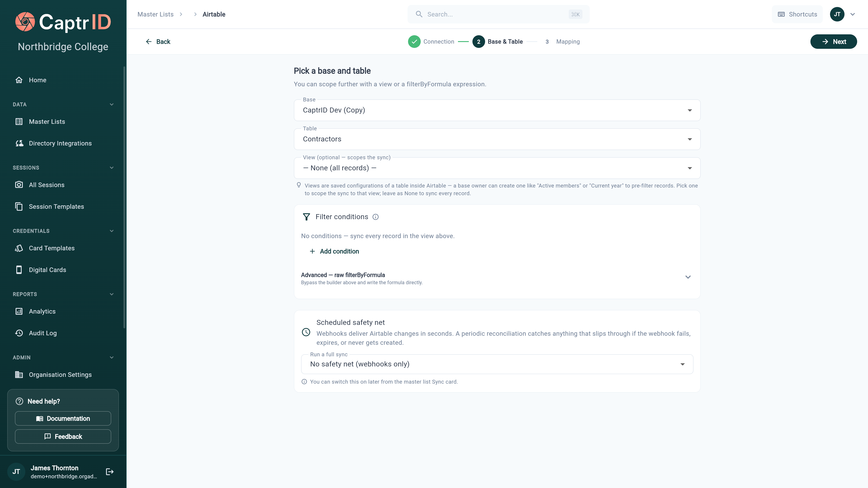Expand Advanced raw filterByFormula section
The width and height of the screenshot is (868, 488).
point(497,278)
